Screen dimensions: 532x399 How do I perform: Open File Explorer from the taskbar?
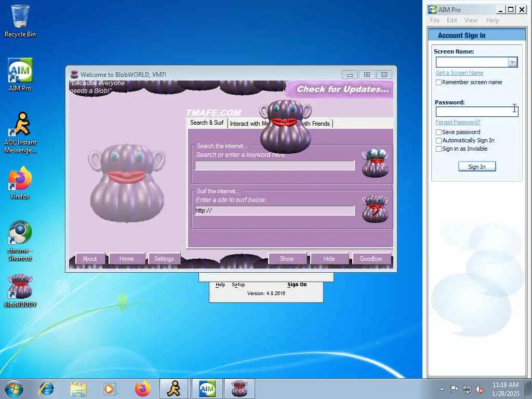[78, 389]
